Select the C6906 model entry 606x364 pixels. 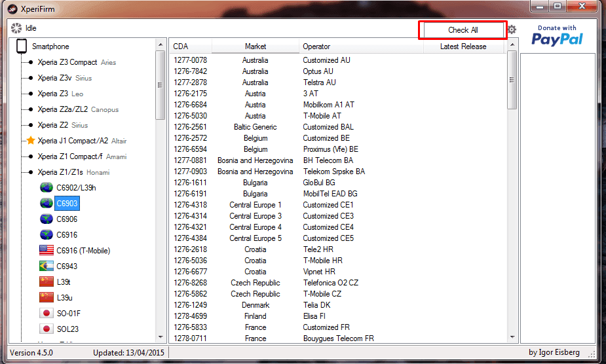[67, 219]
